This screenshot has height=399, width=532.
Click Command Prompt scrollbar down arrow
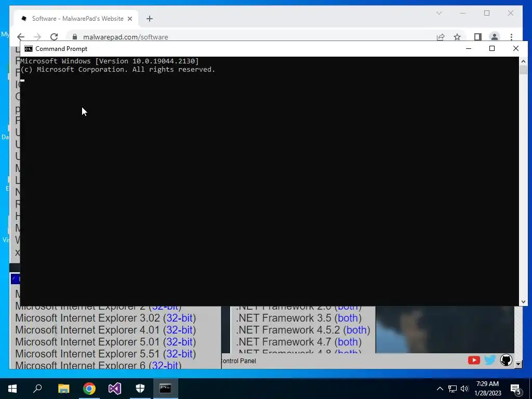coord(523,301)
